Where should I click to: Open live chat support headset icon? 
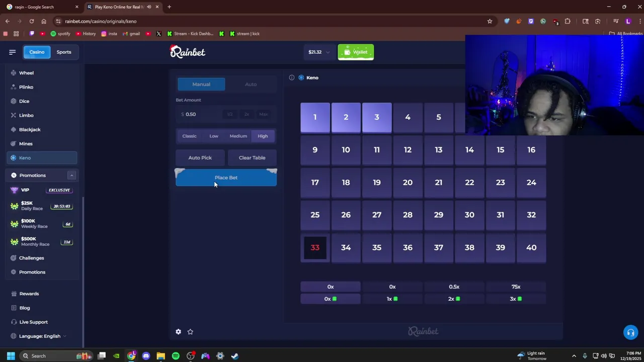coord(630,332)
